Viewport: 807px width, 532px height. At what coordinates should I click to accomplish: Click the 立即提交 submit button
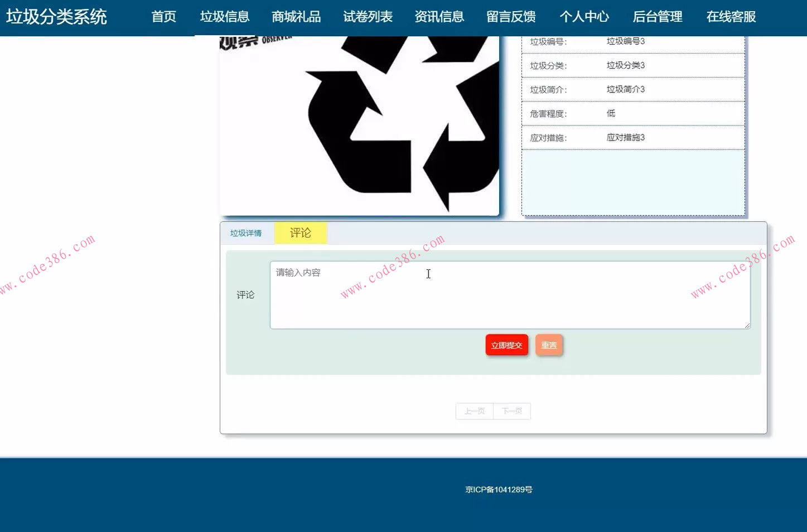[506, 345]
